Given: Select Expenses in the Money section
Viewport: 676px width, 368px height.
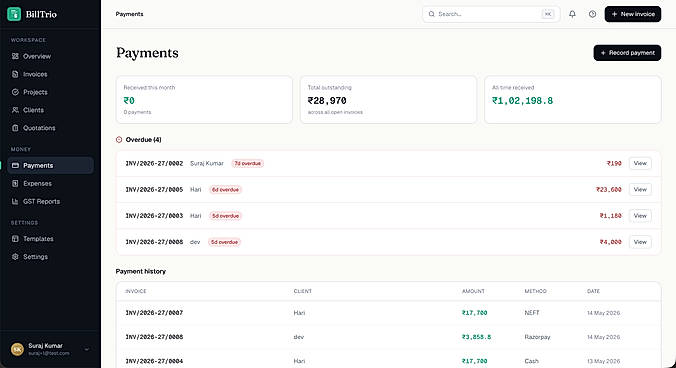Looking at the screenshot, I should [50, 183].
